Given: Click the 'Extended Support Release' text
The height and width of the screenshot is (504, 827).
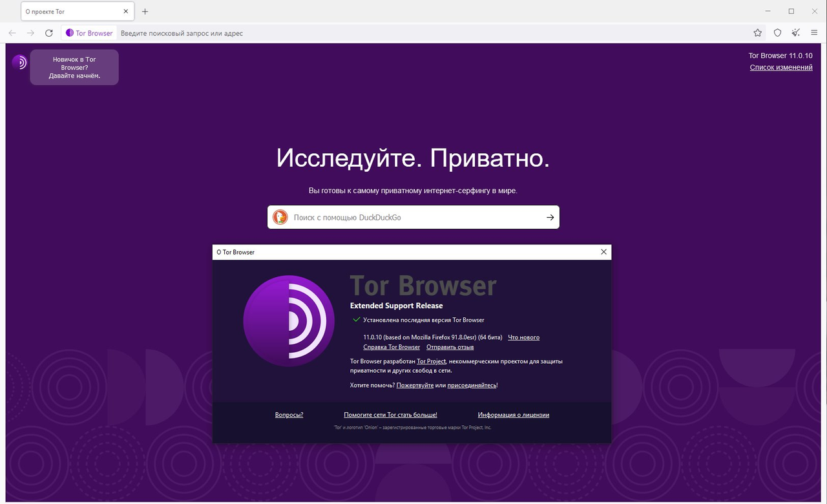Looking at the screenshot, I should pos(396,306).
